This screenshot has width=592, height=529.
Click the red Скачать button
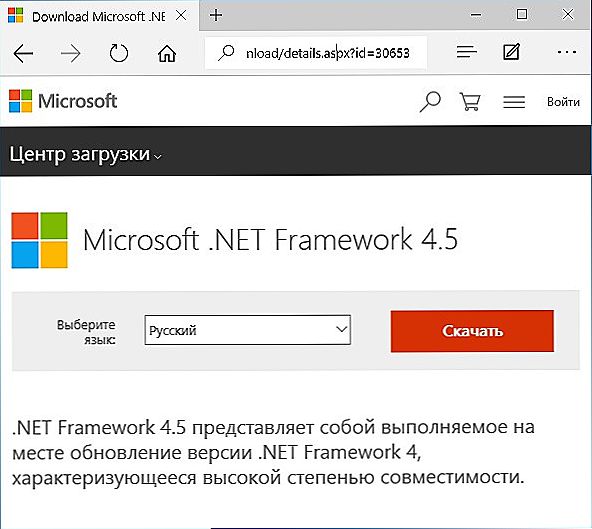coord(472,331)
